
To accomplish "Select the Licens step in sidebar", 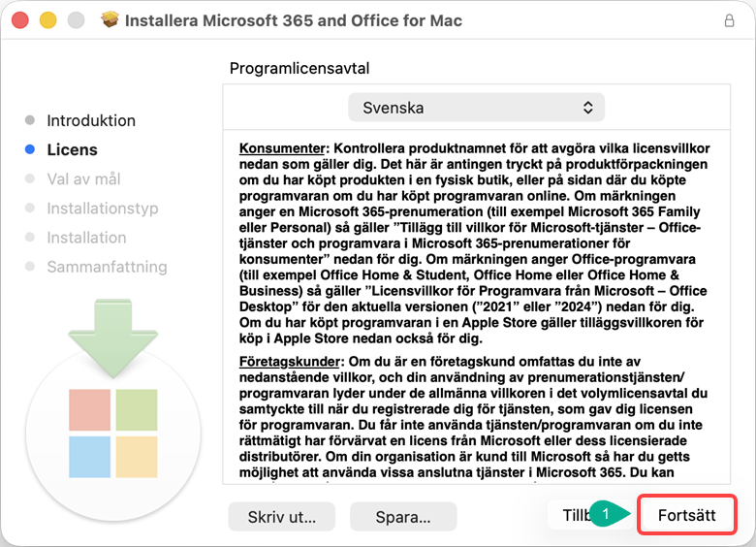I will pyautogui.click(x=72, y=150).
